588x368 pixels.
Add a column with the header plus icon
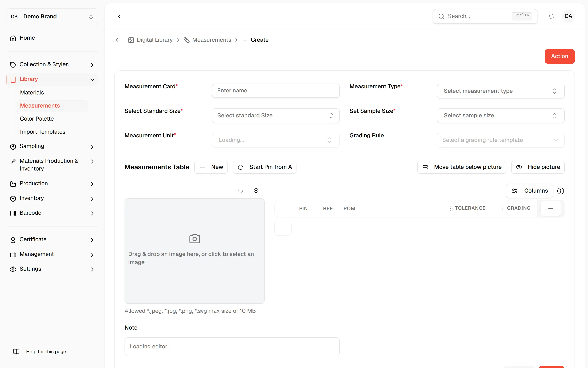click(x=551, y=208)
